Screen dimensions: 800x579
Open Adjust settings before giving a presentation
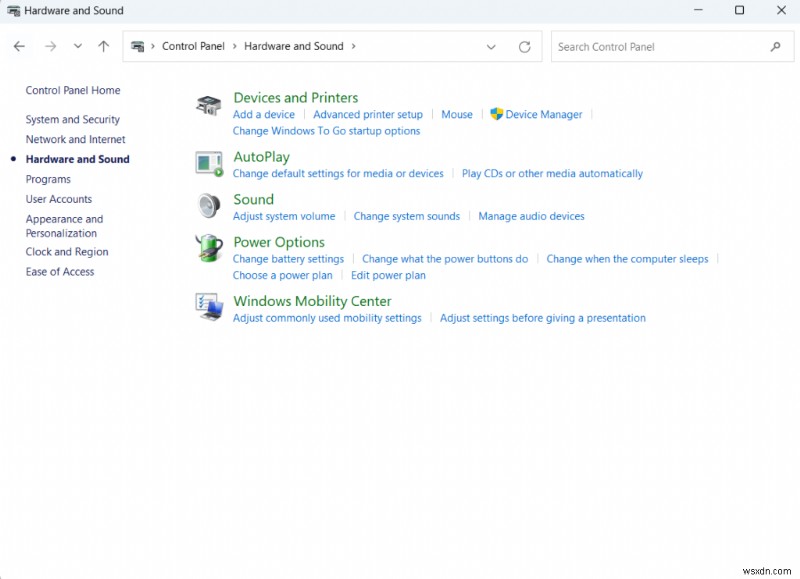(543, 318)
